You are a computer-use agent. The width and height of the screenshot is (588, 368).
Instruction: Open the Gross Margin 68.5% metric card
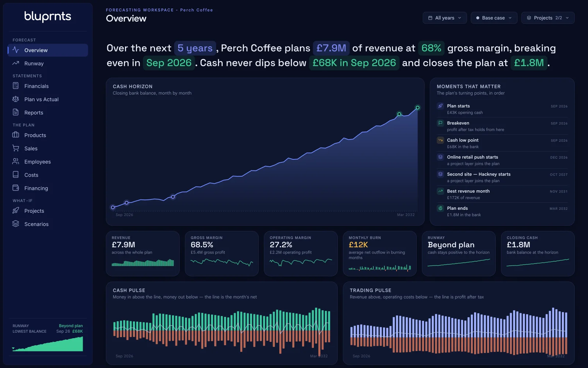pos(222,254)
